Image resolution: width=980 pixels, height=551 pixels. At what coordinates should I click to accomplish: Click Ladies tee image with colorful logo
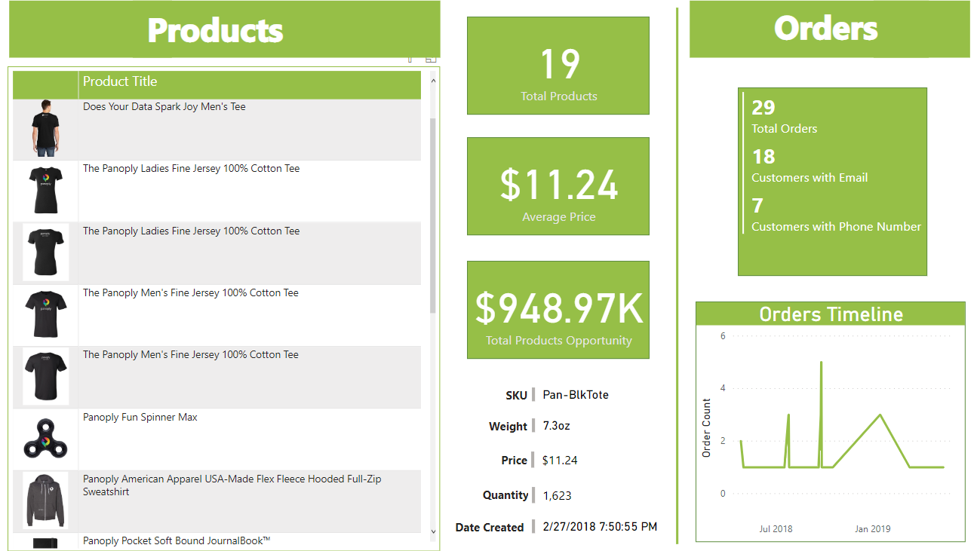click(45, 190)
